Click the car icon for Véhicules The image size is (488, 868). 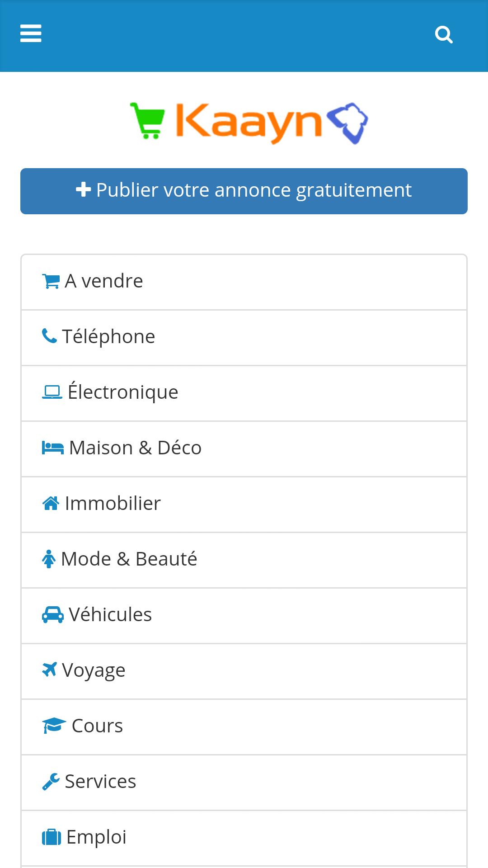point(52,614)
